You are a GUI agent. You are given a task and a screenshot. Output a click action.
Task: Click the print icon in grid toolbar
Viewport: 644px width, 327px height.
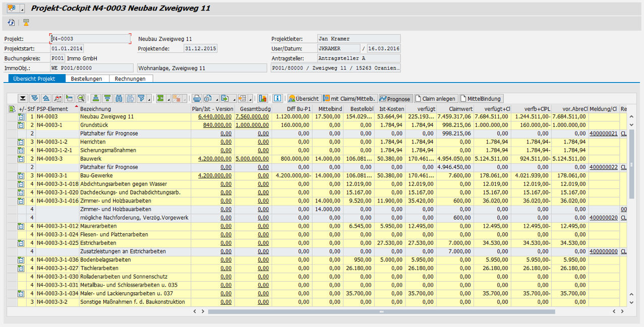point(197,99)
